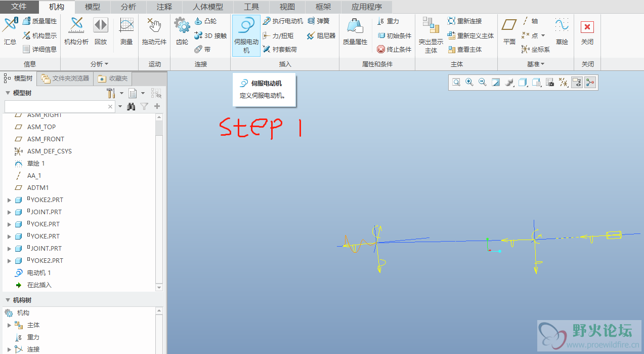Click 终止条件 termination conditions
The height and width of the screenshot is (354, 644).
(x=395, y=50)
